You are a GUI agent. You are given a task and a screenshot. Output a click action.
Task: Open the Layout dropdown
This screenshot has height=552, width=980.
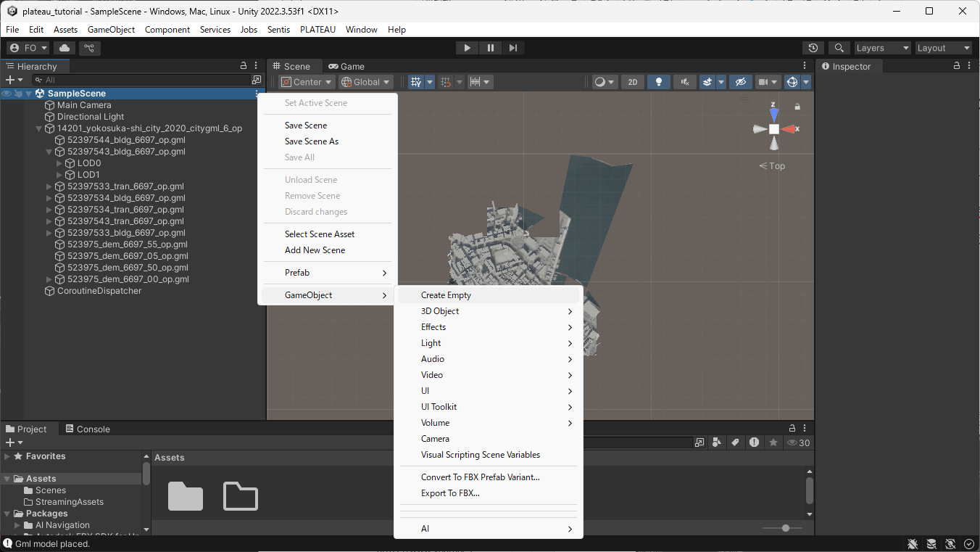tap(943, 48)
